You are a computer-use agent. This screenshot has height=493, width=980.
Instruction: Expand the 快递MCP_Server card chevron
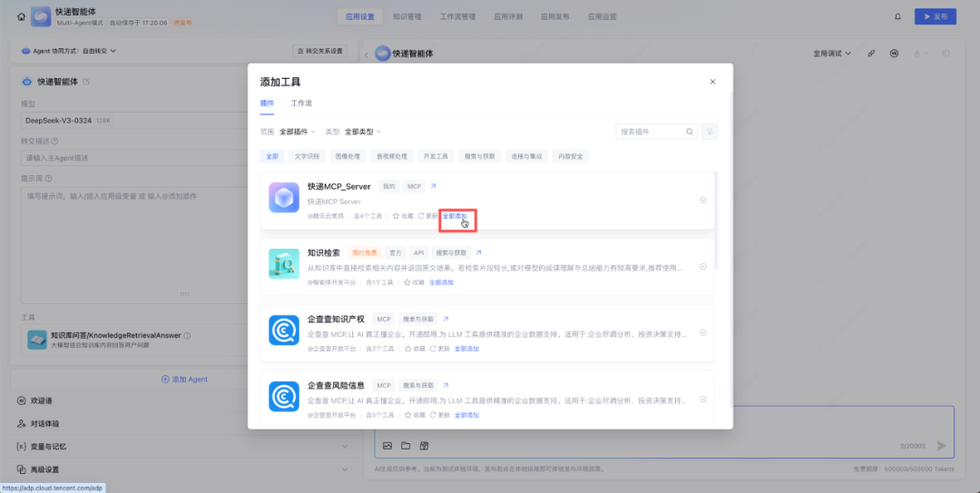click(x=703, y=201)
